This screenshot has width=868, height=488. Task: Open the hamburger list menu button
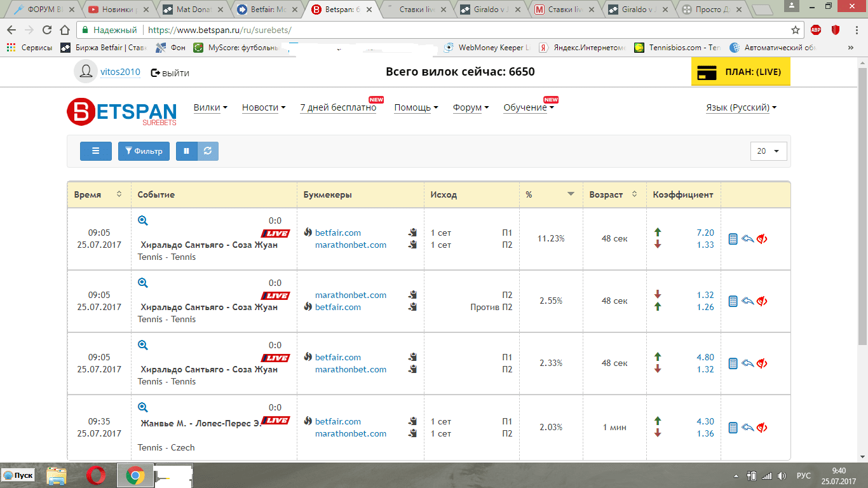click(x=96, y=151)
